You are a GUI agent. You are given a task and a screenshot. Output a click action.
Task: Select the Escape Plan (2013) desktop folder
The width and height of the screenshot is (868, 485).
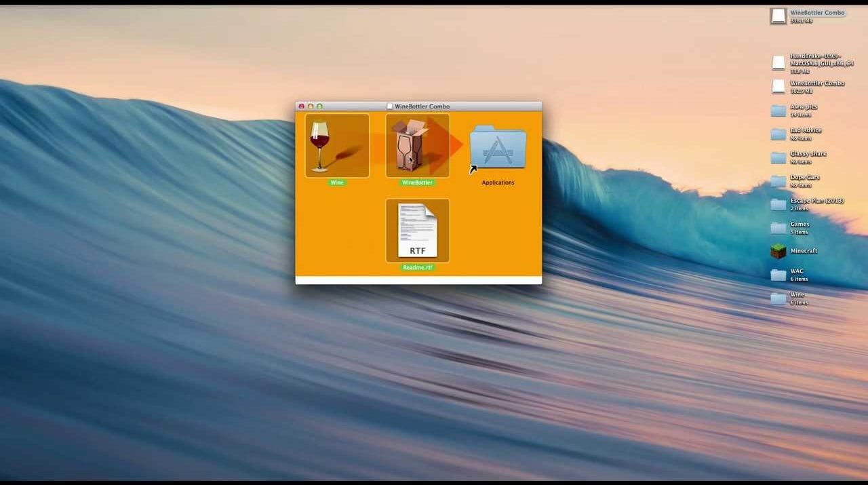[x=778, y=204]
